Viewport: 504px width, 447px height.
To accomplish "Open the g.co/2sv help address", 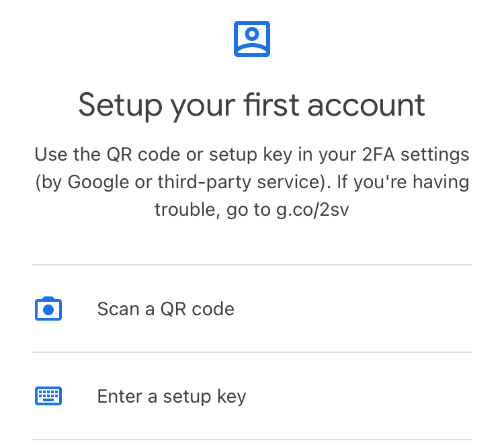I will (312, 210).
